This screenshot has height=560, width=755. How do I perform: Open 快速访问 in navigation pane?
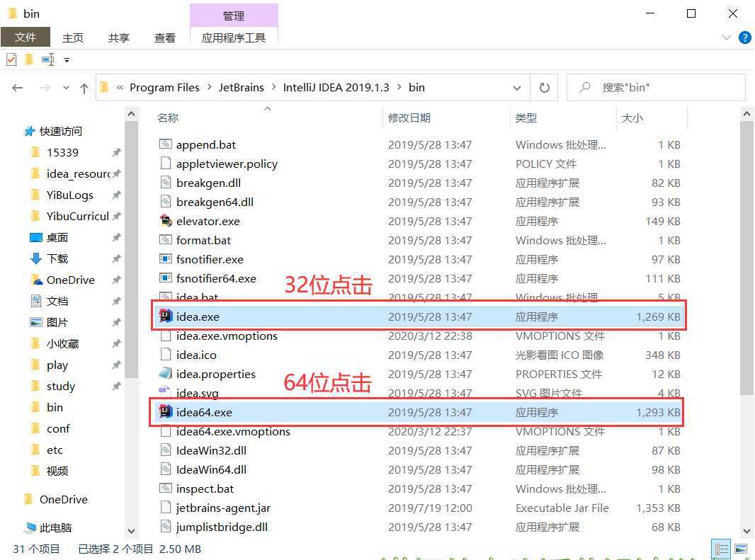coord(61,131)
